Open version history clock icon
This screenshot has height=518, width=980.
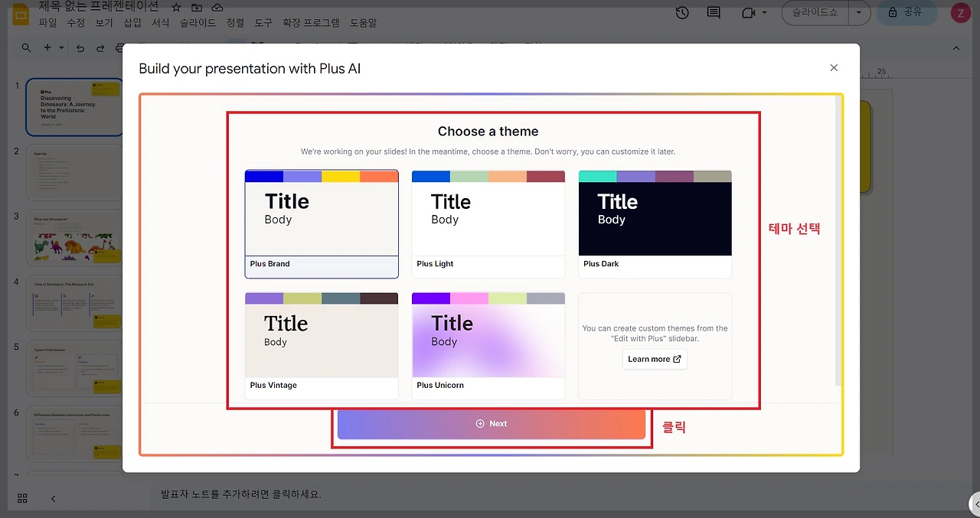click(x=682, y=12)
